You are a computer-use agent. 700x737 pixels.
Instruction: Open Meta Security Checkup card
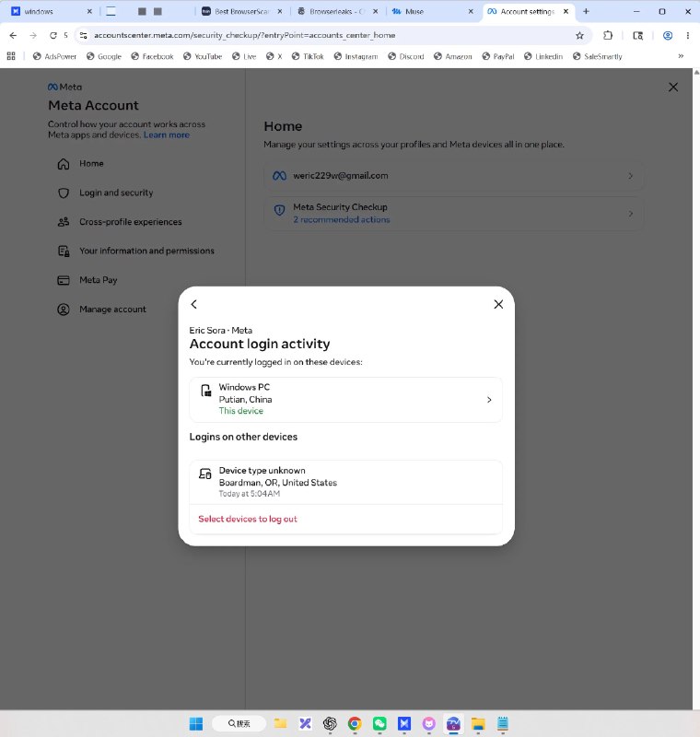pos(453,214)
